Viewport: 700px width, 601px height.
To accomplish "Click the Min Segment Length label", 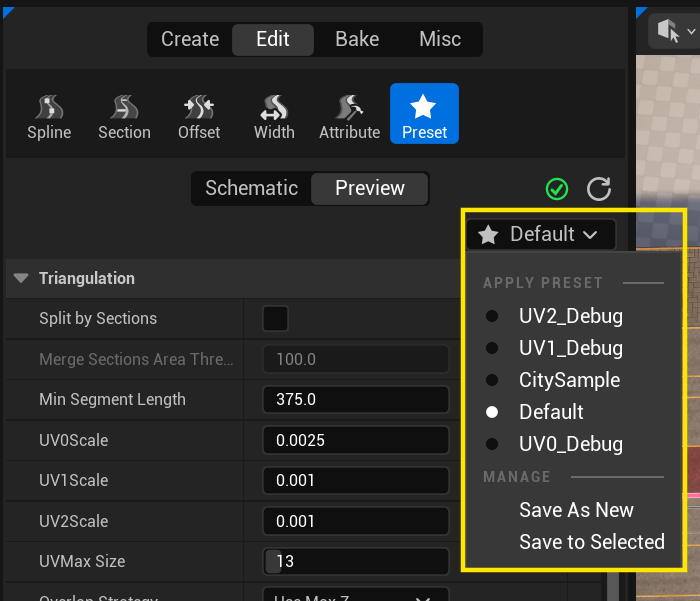I will [x=112, y=400].
